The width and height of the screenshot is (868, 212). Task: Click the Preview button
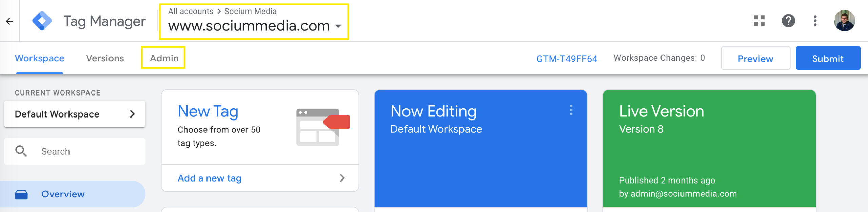pos(755,58)
